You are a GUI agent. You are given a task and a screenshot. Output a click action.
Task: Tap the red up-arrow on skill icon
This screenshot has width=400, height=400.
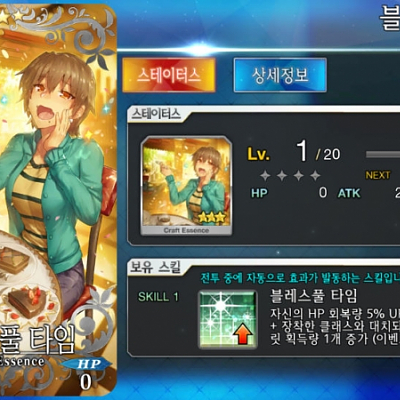tap(244, 335)
